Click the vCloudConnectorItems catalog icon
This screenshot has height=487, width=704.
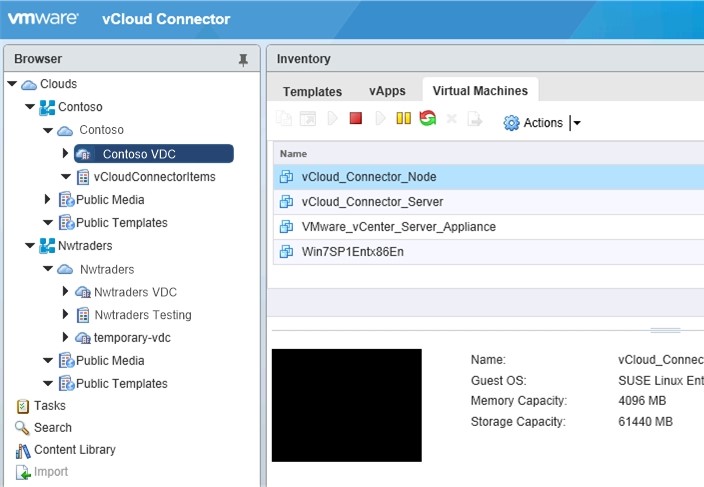tap(83, 177)
